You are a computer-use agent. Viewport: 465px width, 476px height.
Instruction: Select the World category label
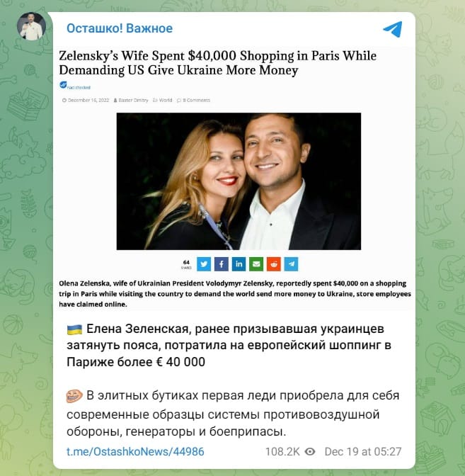coord(163,100)
